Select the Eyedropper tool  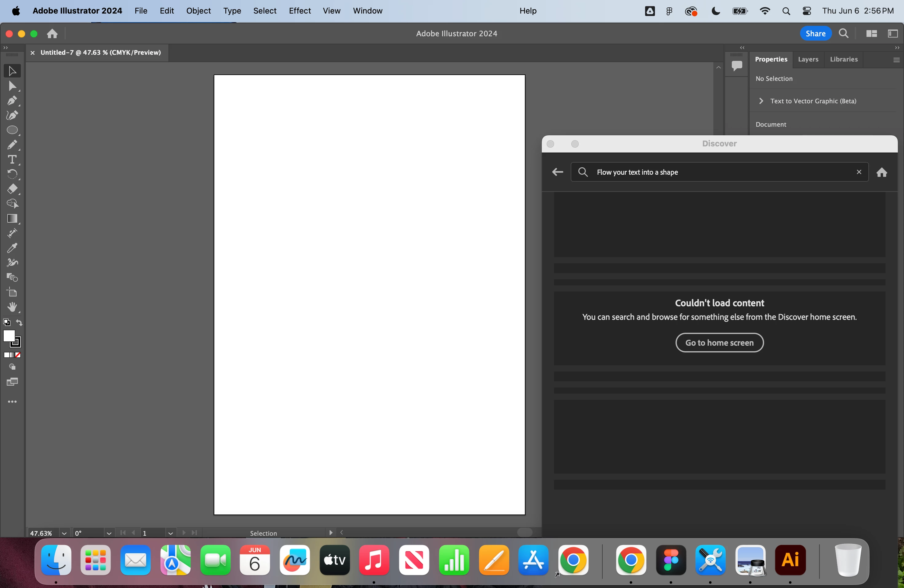click(12, 248)
